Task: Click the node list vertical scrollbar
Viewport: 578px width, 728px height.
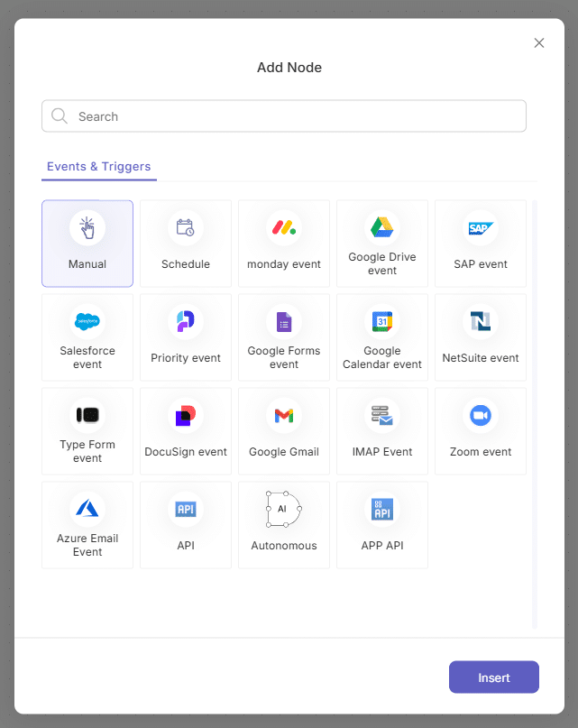Action: (535, 414)
